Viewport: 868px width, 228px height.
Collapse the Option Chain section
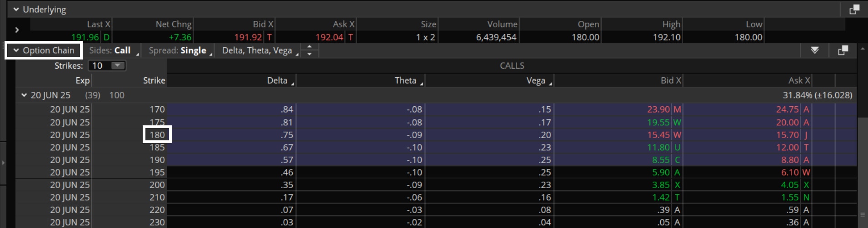pyautogui.click(x=16, y=50)
